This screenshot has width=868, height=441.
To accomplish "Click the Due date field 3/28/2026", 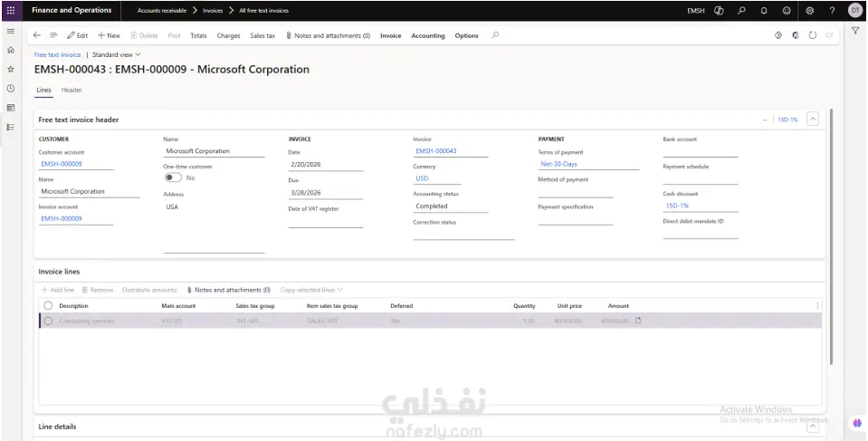I will [326, 193].
